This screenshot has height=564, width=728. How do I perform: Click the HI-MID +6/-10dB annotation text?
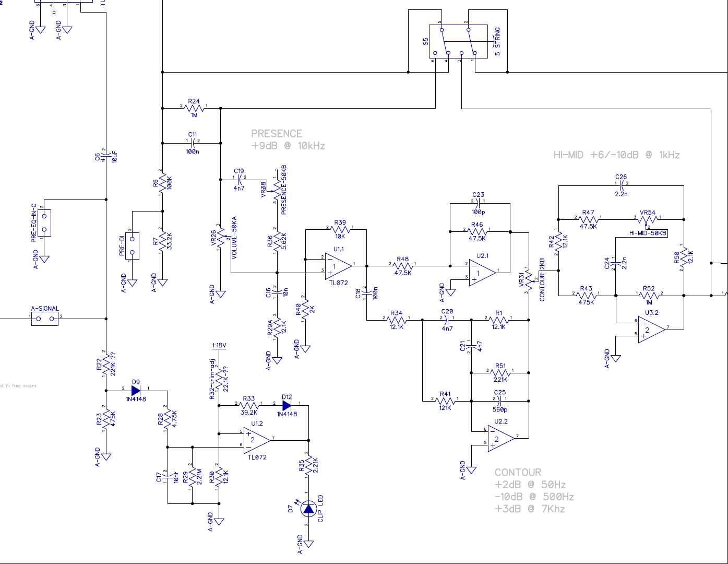(x=616, y=155)
